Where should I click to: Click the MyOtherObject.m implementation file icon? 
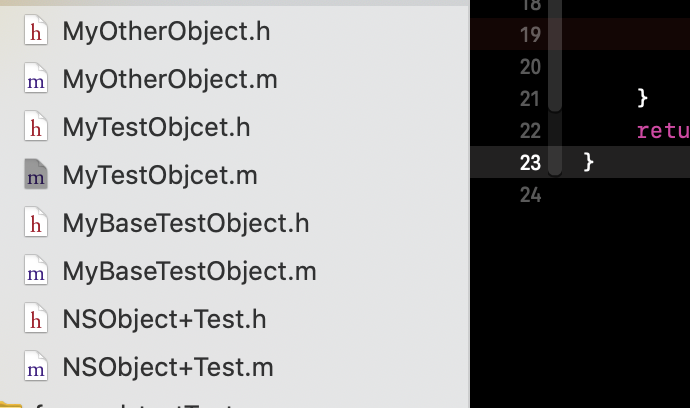(x=36, y=80)
